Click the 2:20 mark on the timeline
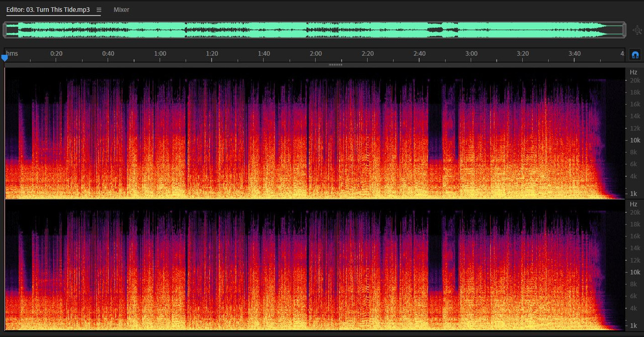Viewport: 644px width, 337px height. [x=367, y=53]
